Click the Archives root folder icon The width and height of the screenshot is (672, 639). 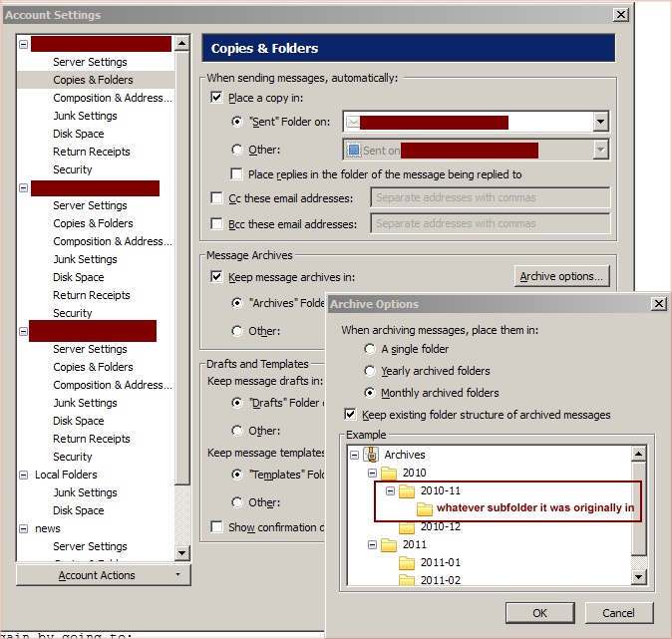click(x=370, y=455)
